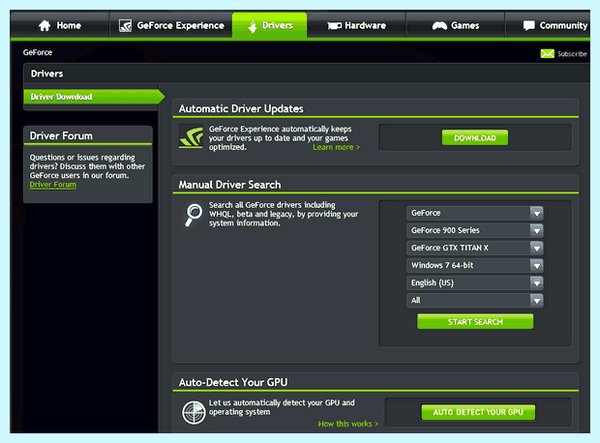Viewport: 600px width, 443px height.
Task: Click the green DOWNLOAD button
Action: [x=475, y=138]
